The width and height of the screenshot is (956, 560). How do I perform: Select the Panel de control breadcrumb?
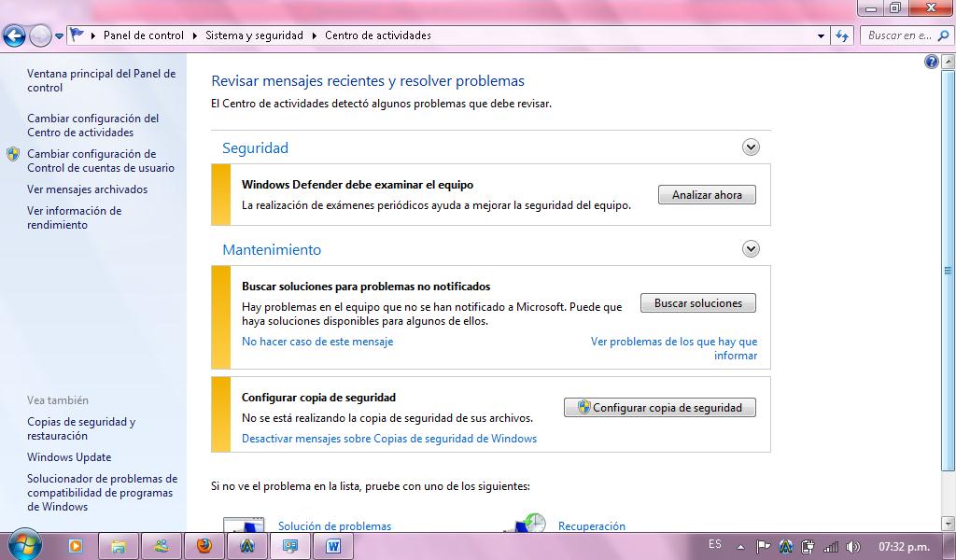point(143,35)
